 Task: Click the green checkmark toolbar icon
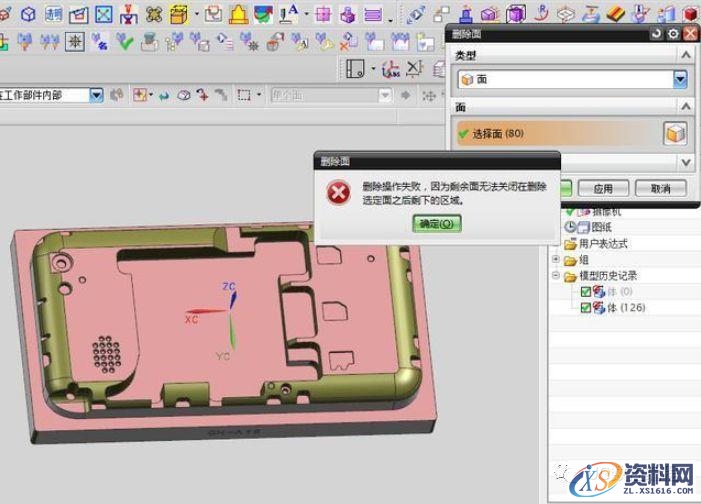click(x=125, y=42)
